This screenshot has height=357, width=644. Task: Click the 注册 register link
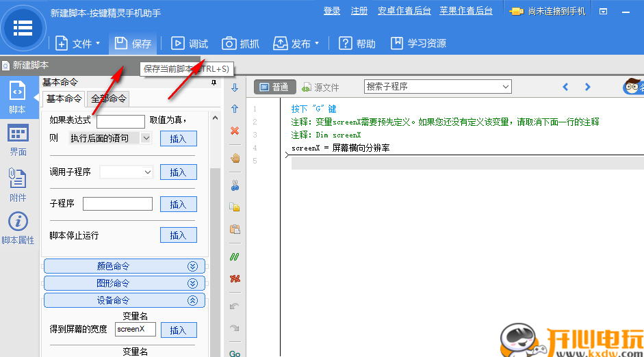(359, 11)
